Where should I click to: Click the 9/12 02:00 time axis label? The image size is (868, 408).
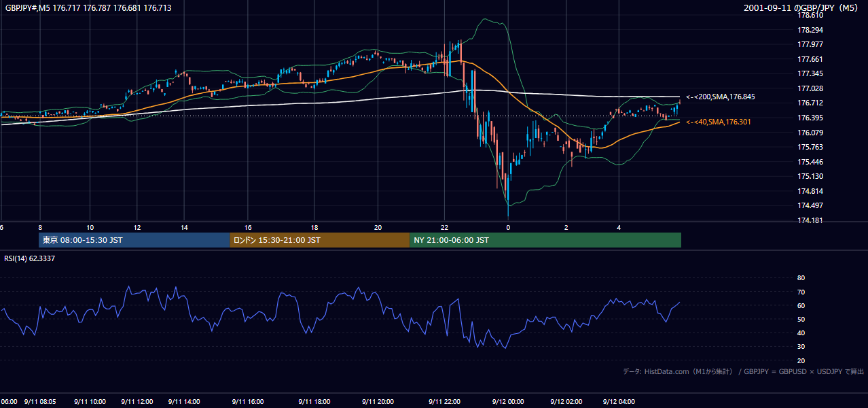[566, 402]
